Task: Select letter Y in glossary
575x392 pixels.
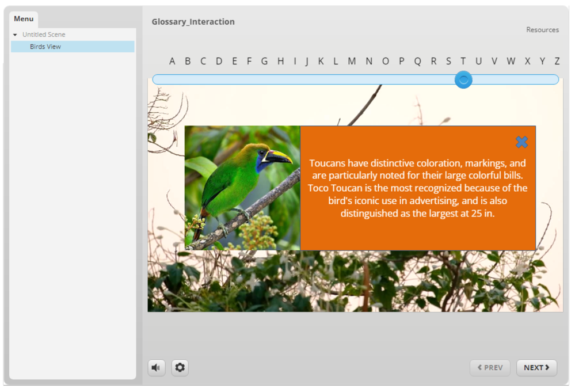Action: (542, 61)
